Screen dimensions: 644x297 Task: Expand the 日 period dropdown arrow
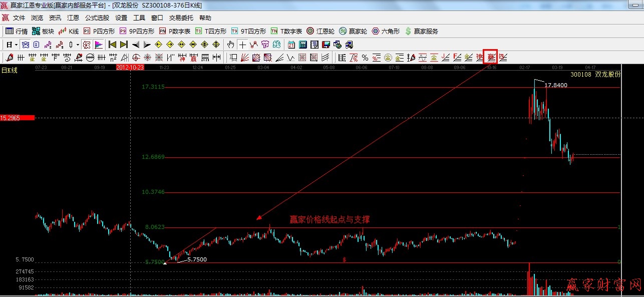pos(16,45)
